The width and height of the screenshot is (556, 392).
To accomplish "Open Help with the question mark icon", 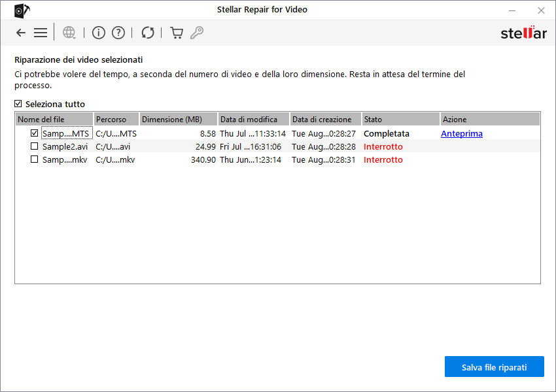I will [x=118, y=33].
